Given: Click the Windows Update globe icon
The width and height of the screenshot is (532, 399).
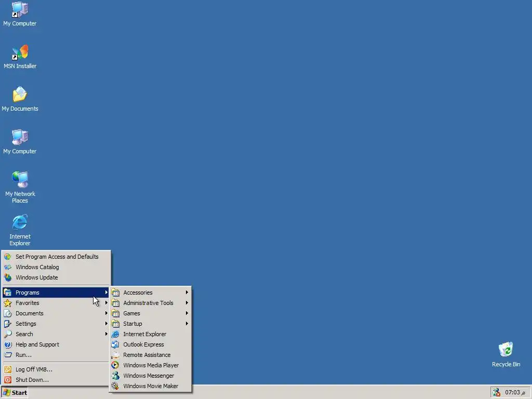Looking at the screenshot, I should tap(8, 277).
